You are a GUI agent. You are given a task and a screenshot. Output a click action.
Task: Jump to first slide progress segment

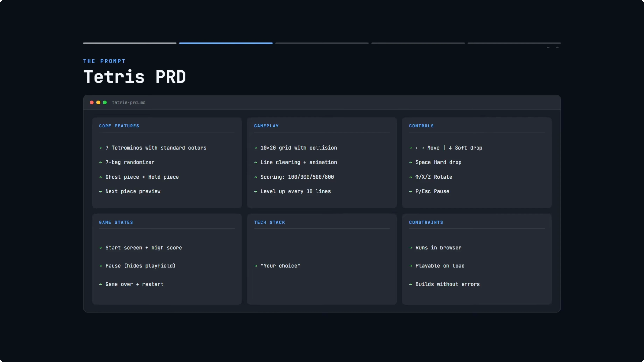pyautogui.click(x=130, y=43)
